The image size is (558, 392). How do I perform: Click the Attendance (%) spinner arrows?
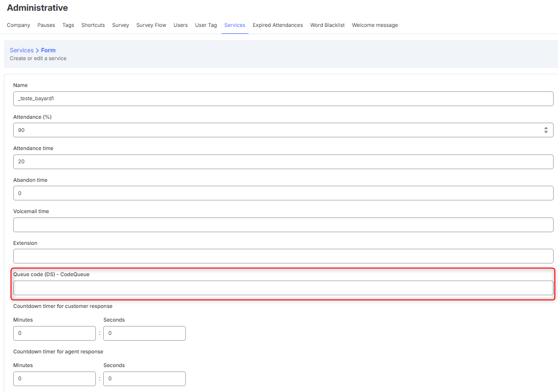click(546, 130)
